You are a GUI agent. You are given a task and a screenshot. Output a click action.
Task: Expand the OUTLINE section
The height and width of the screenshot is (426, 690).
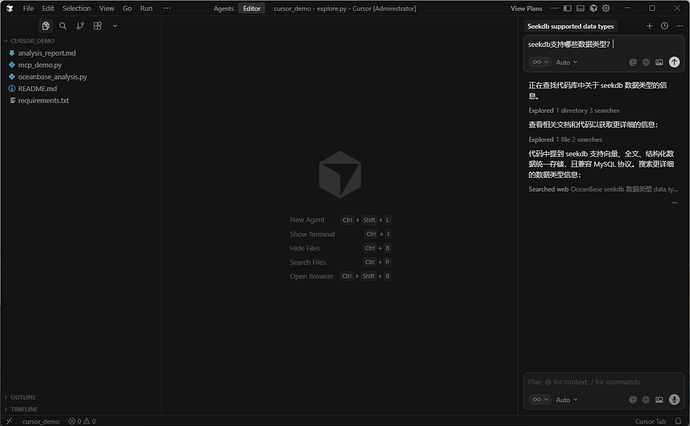[22, 397]
